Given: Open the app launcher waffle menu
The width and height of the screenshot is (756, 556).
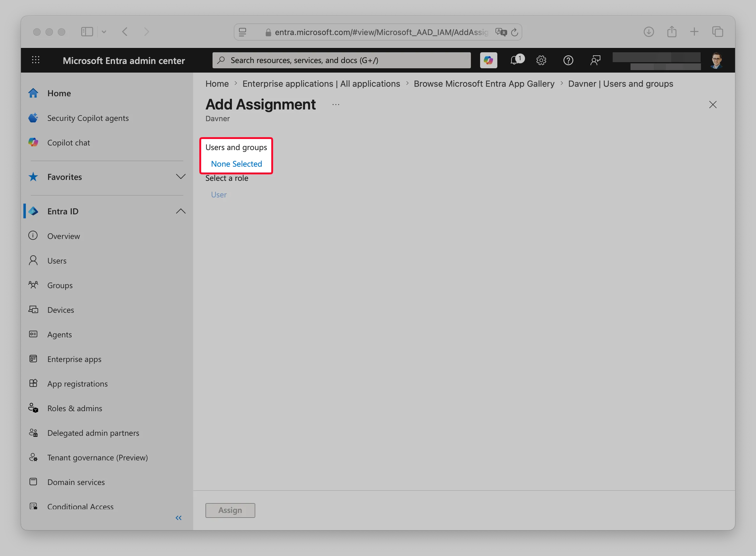Looking at the screenshot, I should 36,60.
